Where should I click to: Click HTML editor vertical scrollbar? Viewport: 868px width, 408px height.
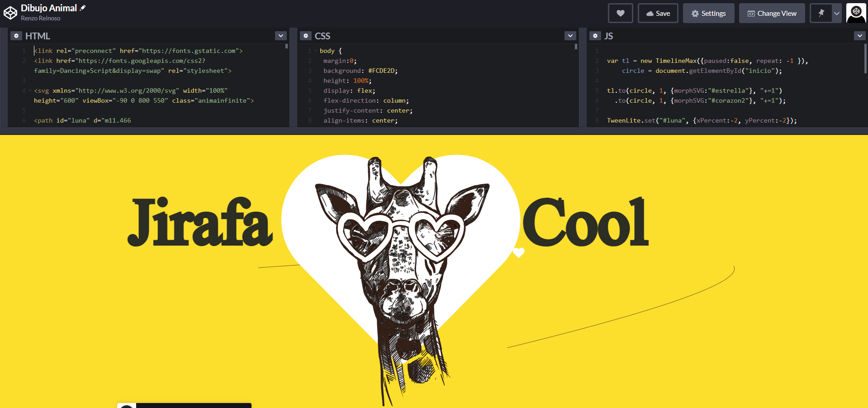tap(286, 47)
